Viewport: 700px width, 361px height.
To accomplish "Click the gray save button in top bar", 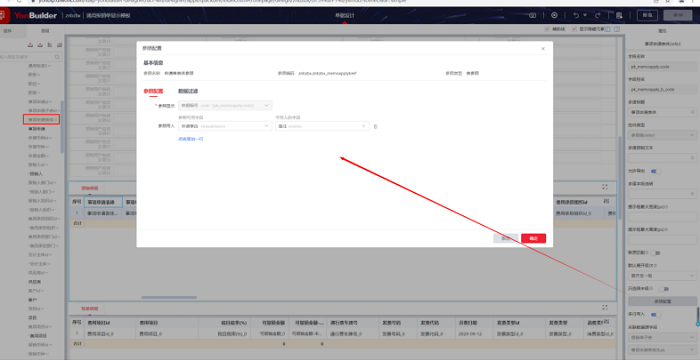I will pos(677,15).
